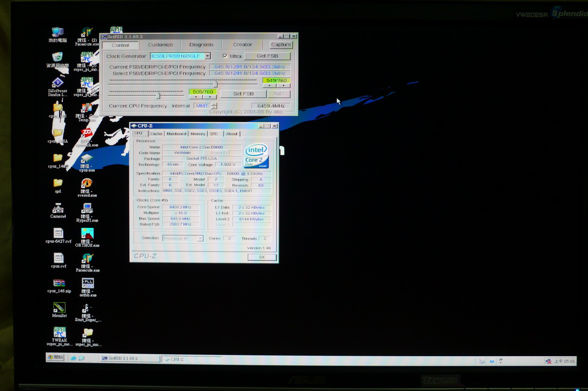Launch the MemSet desktop shortcut
This screenshot has width=588, height=391.
coord(59,310)
